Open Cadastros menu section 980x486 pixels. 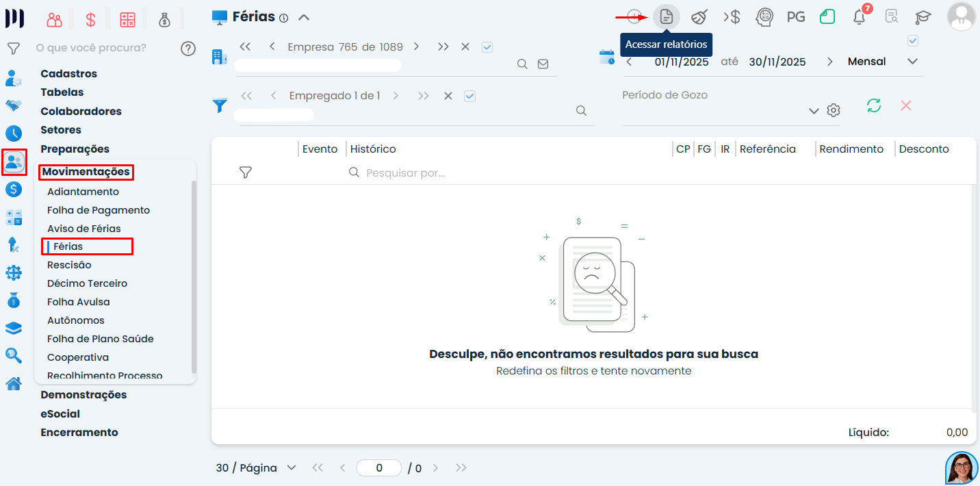[x=68, y=74]
